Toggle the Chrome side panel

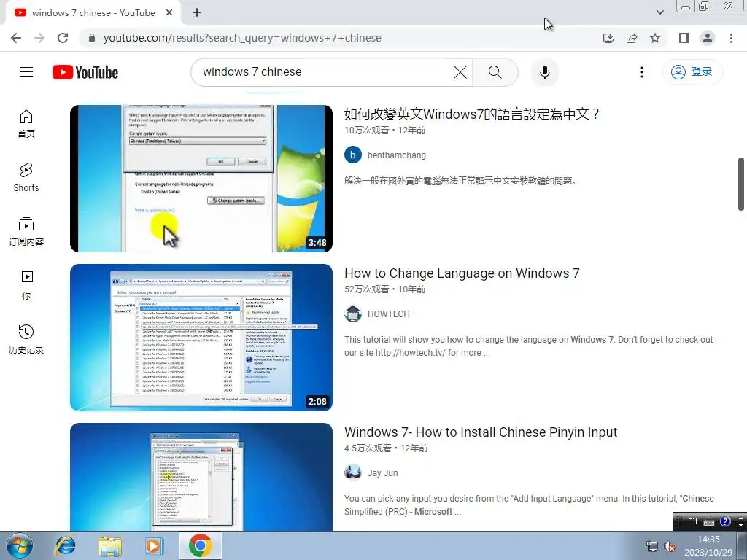click(x=684, y=38)
